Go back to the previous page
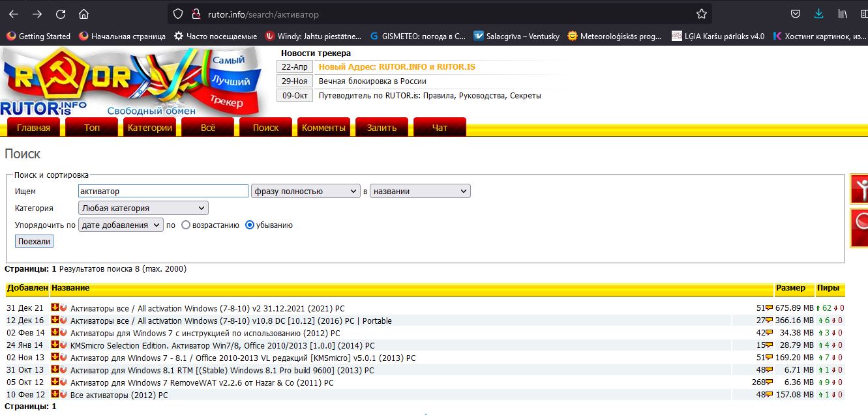 (14, 14)
